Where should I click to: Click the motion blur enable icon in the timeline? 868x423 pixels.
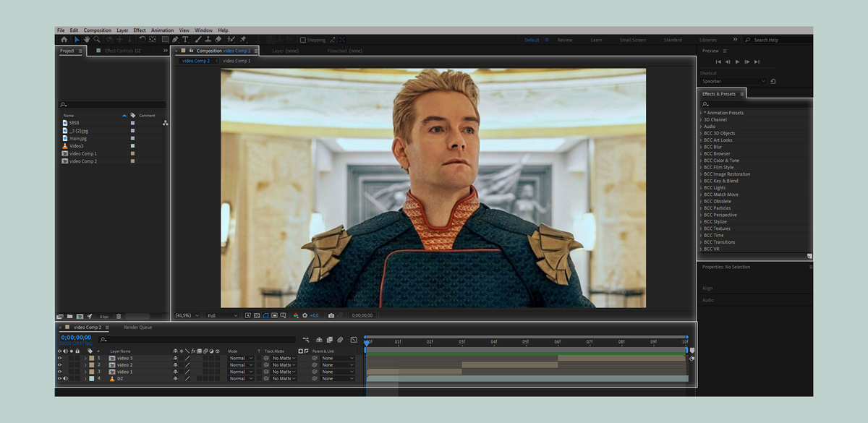(340, 340)
